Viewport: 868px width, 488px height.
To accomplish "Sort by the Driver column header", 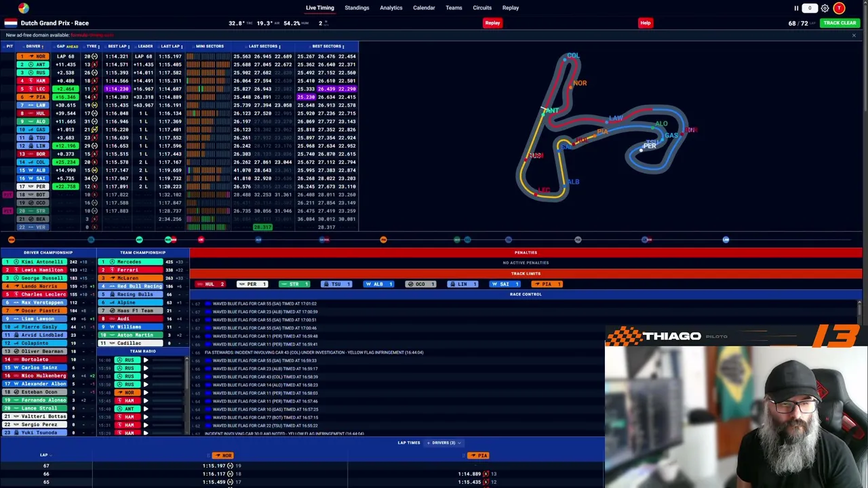I will coord(34,46).
